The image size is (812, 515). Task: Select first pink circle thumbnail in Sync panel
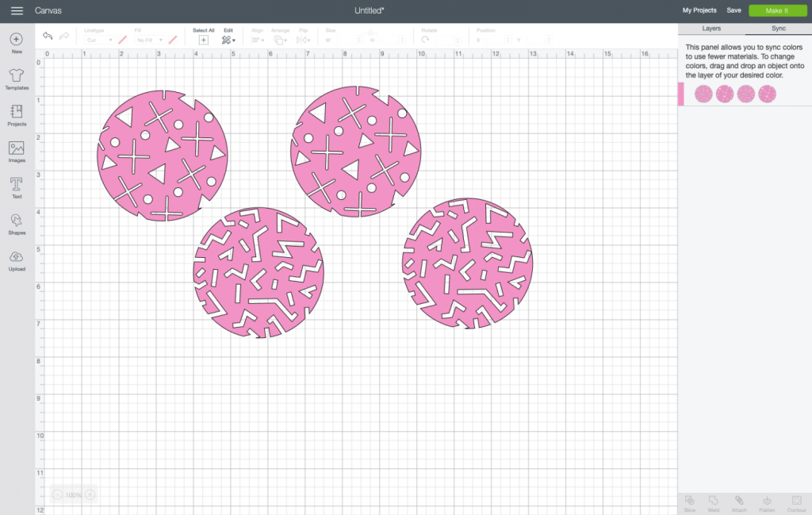click(x=703, y=94)
